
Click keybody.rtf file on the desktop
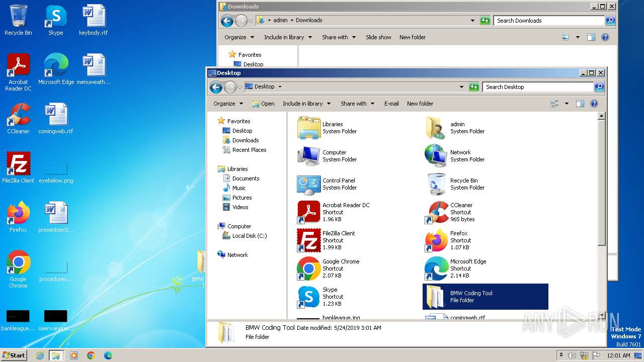tap(94, 20)
